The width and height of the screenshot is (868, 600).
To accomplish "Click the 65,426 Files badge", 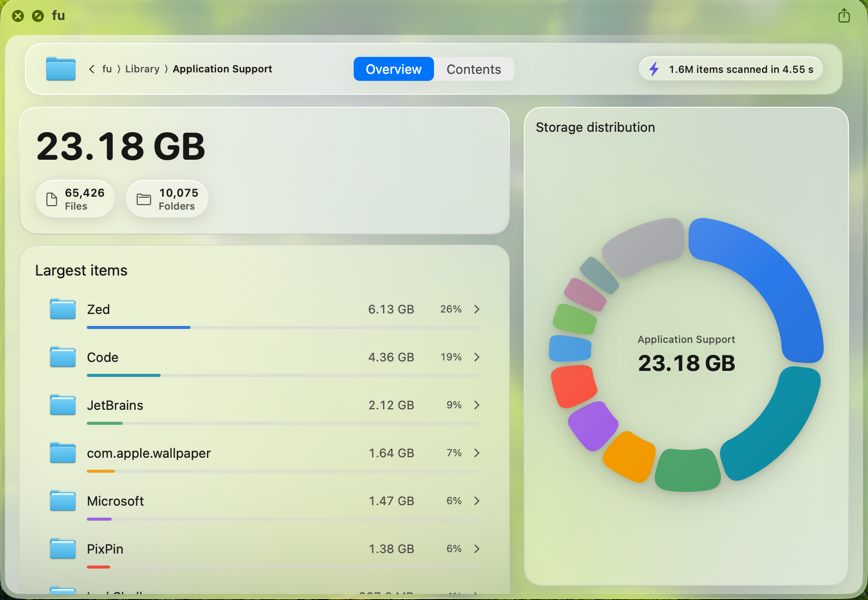I will click(x=75, y=199).
